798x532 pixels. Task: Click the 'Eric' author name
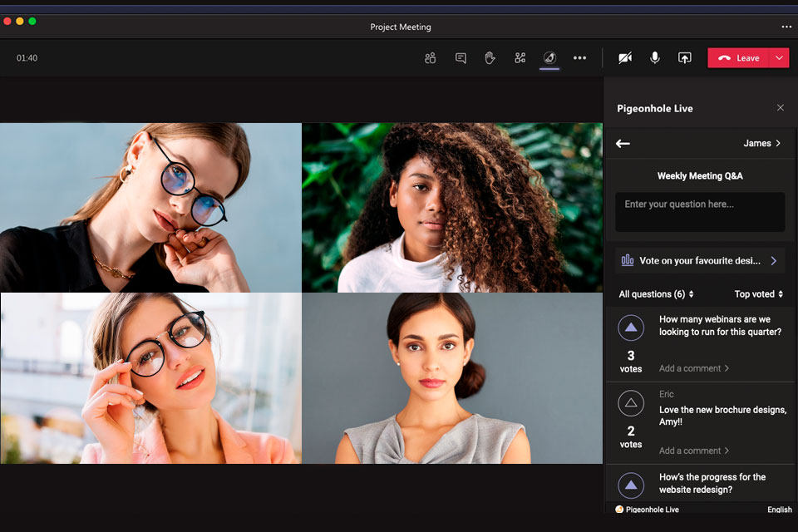666,394
